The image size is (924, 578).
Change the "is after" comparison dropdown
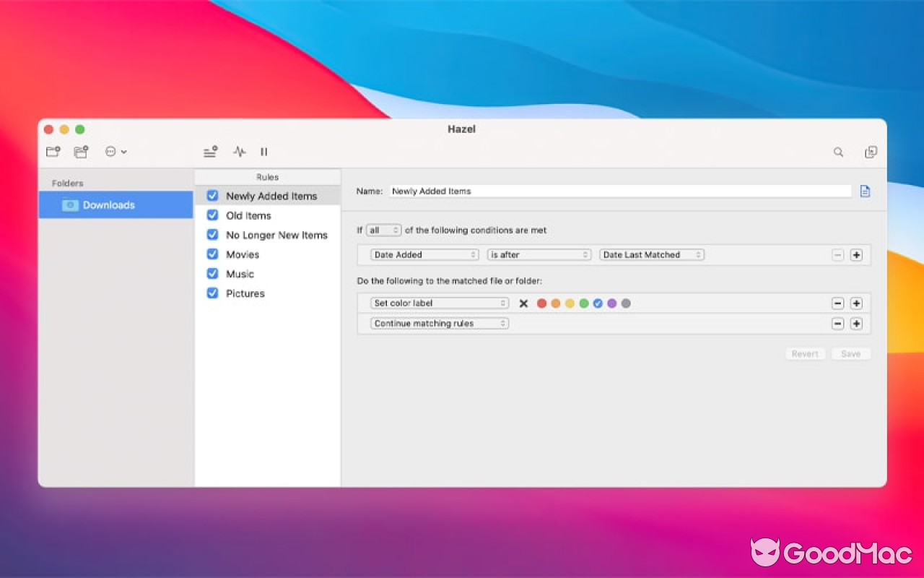pyautogui.click(x=539, y=254)
